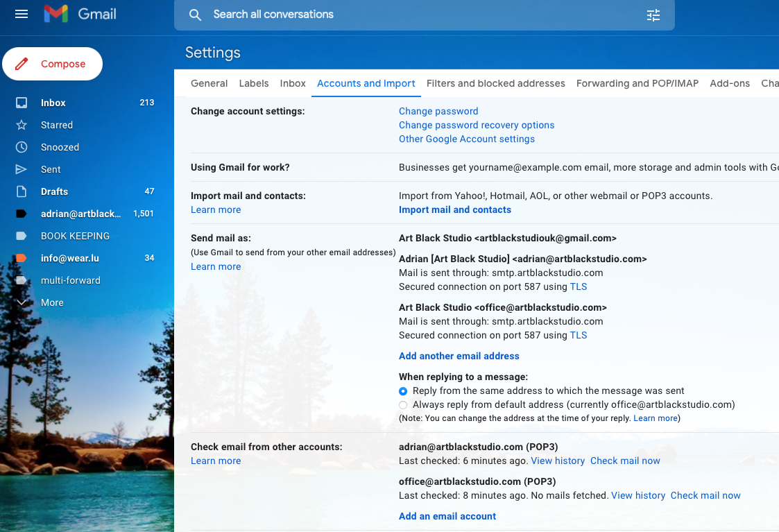
Task: Click the multi-forward label icon
Action: [x=22, y=281]
